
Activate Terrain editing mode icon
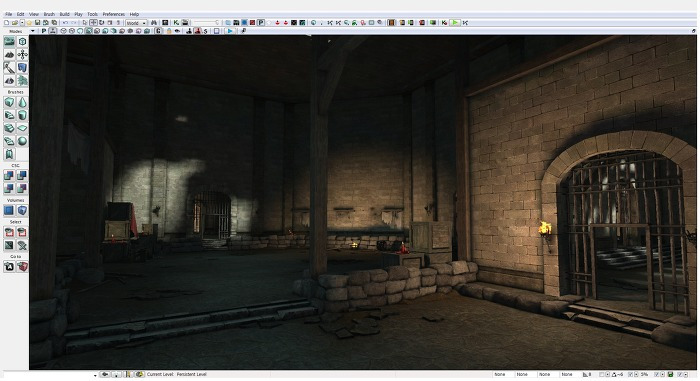click(x=9, y=54)
